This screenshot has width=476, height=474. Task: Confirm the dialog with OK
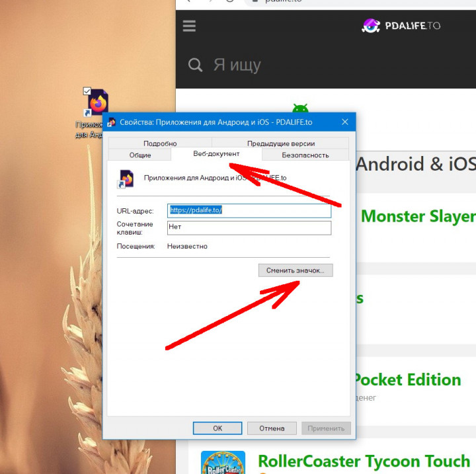(x=218, y=428)
